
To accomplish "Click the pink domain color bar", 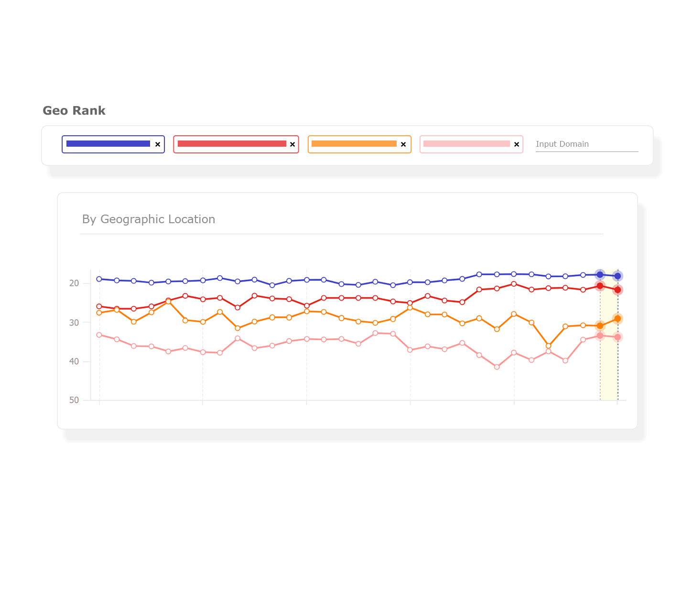I will 466,144.
